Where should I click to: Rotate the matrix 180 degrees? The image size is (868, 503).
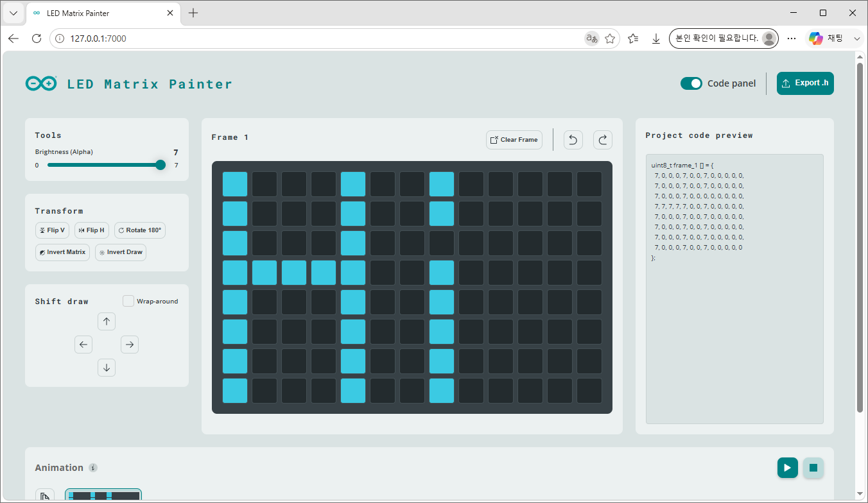(140, 230)
